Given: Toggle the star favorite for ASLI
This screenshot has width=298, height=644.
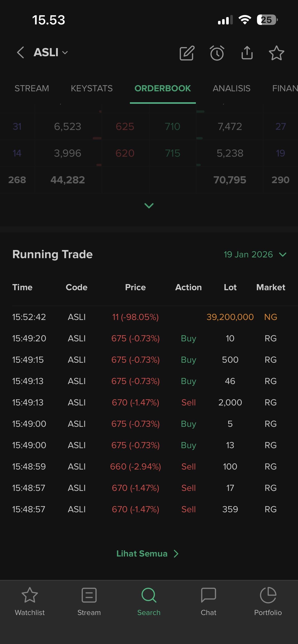Looking at the screenshot, I should pyautogui.click(x=276, y=53).
